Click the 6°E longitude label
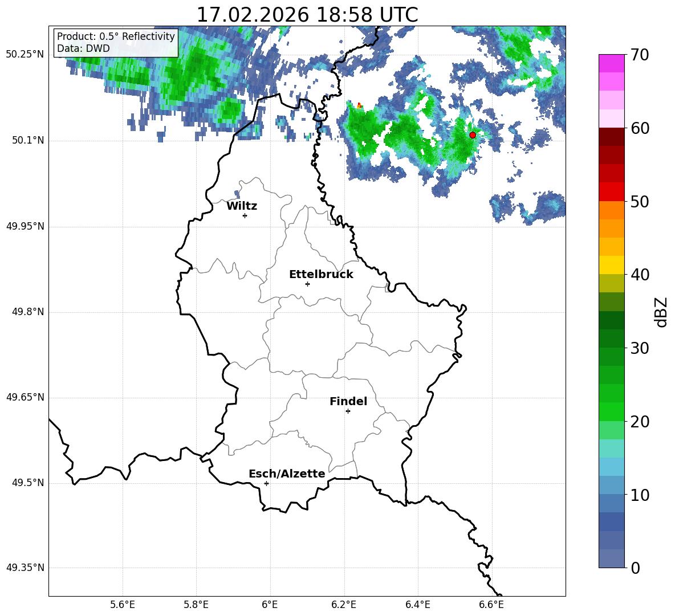This screenshot has height=616, width=675. [270, 605]
